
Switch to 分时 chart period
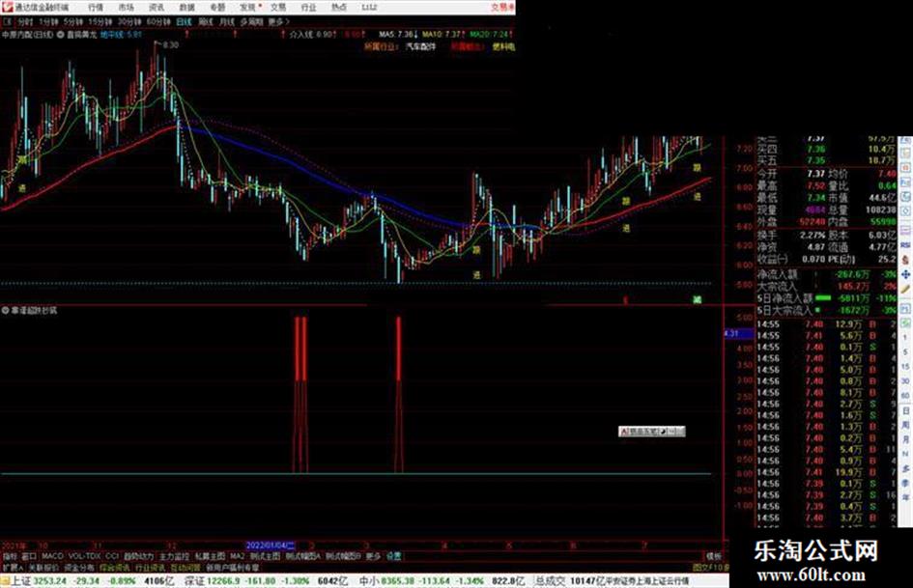click(x=24, y=22)
